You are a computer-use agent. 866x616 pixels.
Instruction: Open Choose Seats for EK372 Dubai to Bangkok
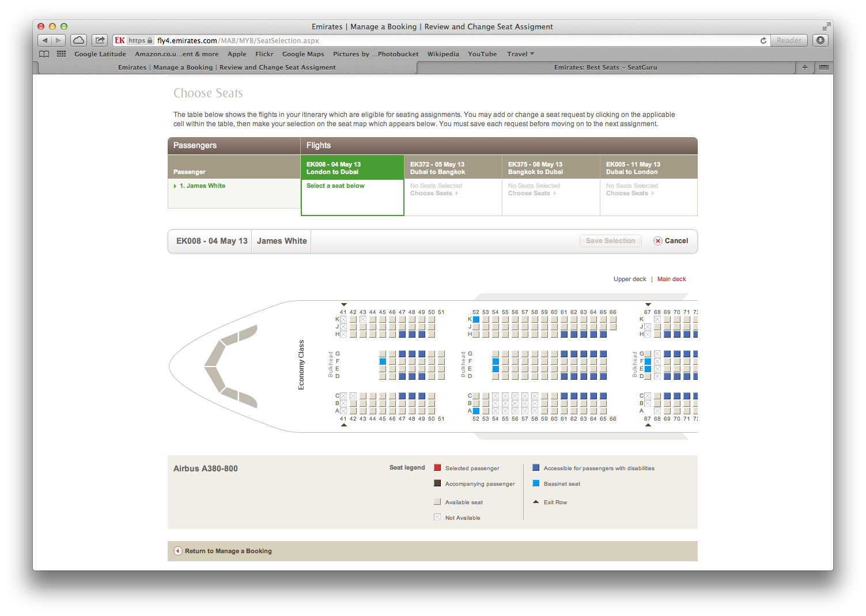click(x=434, y=194)
